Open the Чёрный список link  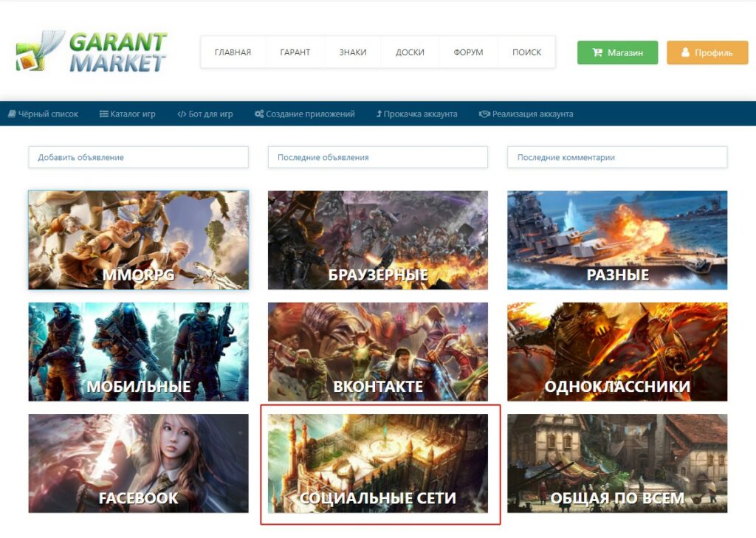(43, 114)
